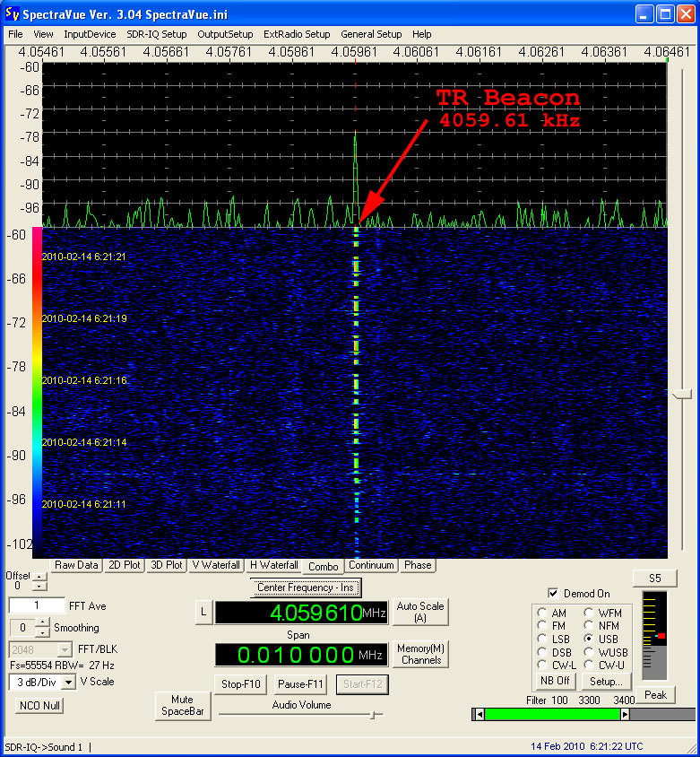Click the filter bar right arrow
The width and height of the screenshot is (700, 757).
click(625, 714)
